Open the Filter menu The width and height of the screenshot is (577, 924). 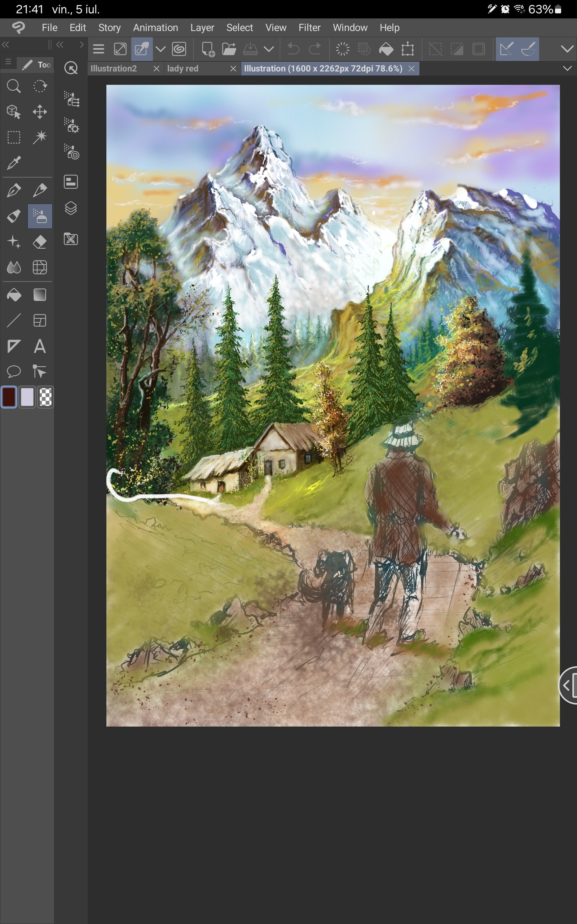point(309,27)
